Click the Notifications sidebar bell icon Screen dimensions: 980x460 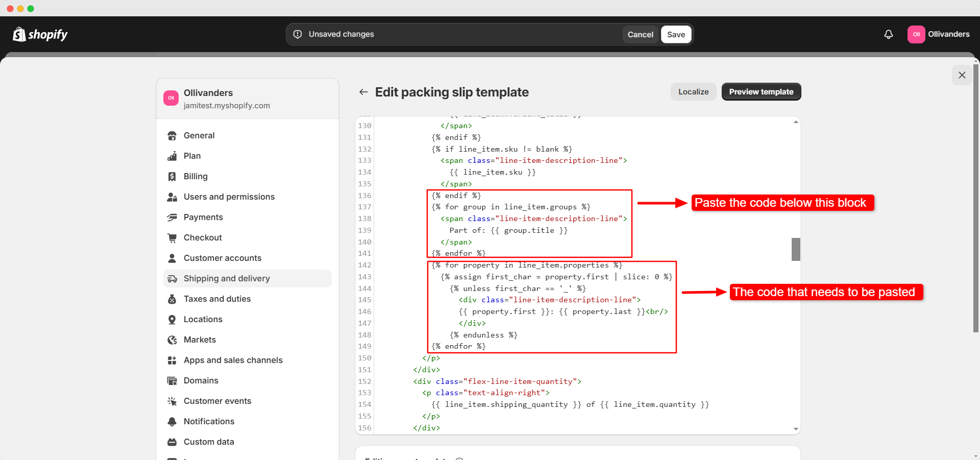click(172, 422)
